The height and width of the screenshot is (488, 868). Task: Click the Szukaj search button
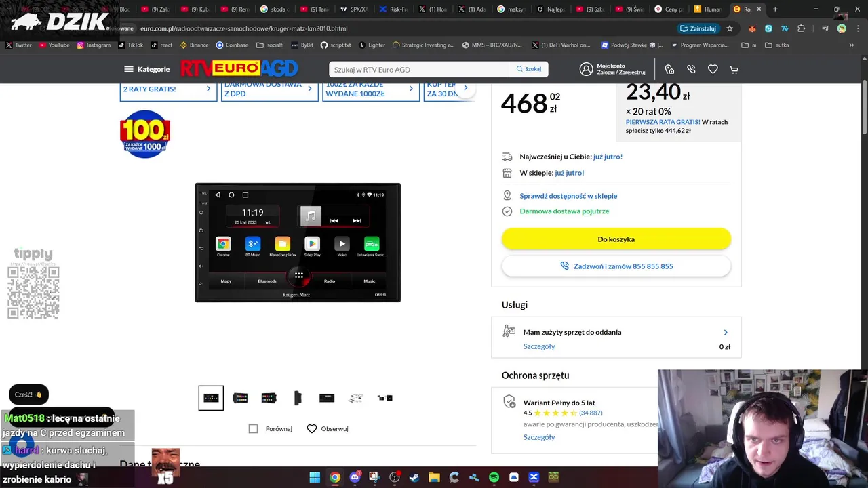click(528, 69)
